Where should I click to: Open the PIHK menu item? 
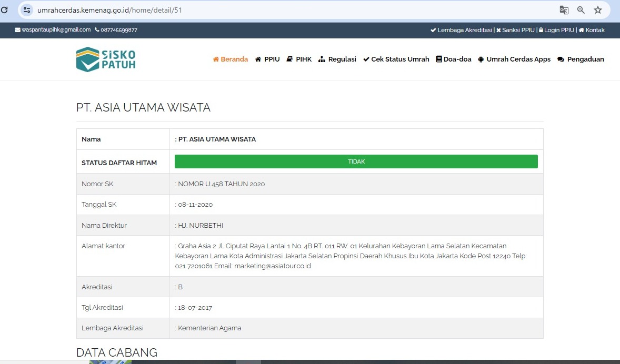click(299, 59)
